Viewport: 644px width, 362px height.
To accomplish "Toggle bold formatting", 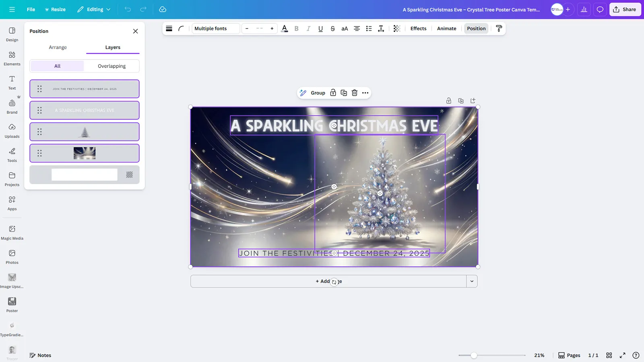I will pos(296,29).
